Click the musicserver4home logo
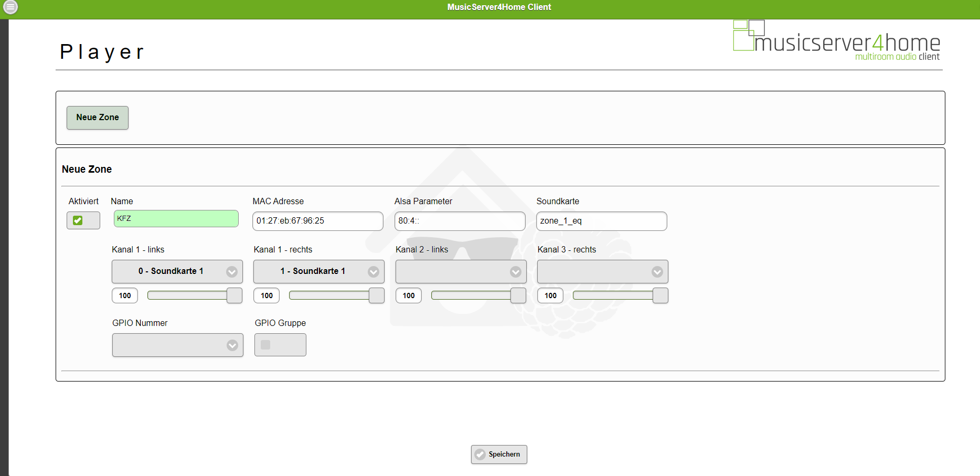Viewport: 980px width, 476px height. tap(836, 41)
